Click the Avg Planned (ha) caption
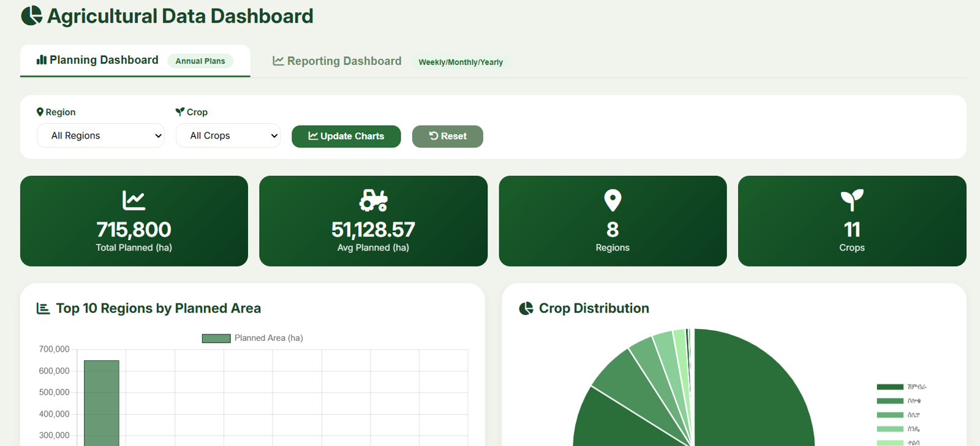The width and height of the screenshot is (980, 446). coord(373,248)
